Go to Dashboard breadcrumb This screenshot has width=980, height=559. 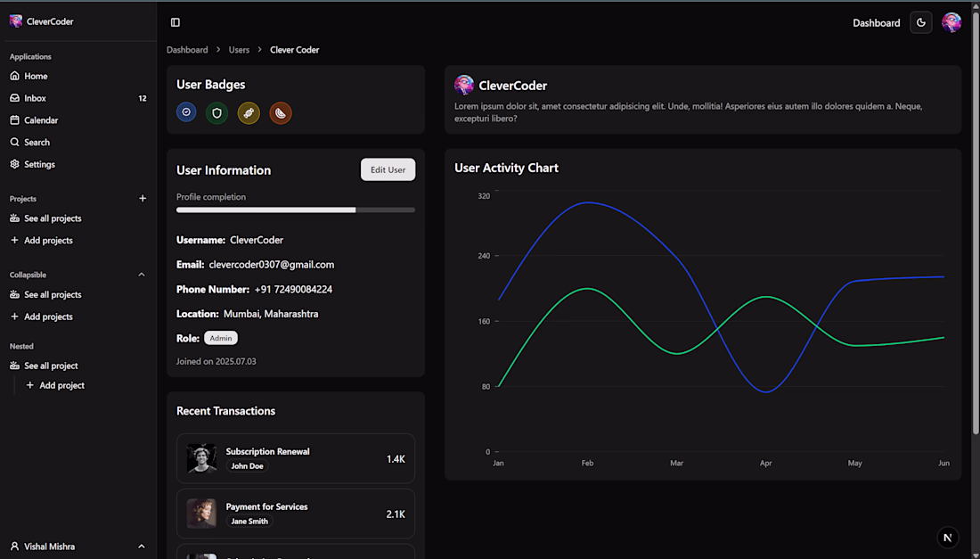(187, 49)
